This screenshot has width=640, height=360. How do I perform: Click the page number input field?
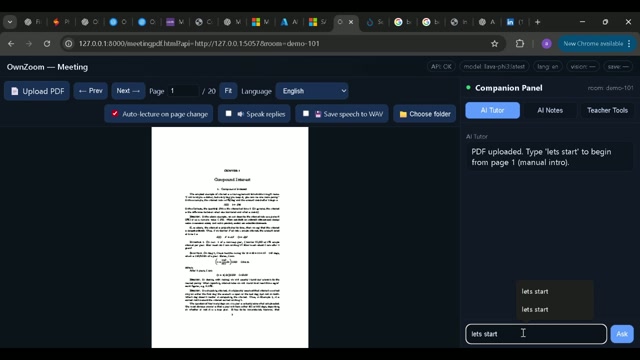click(182, 91)
